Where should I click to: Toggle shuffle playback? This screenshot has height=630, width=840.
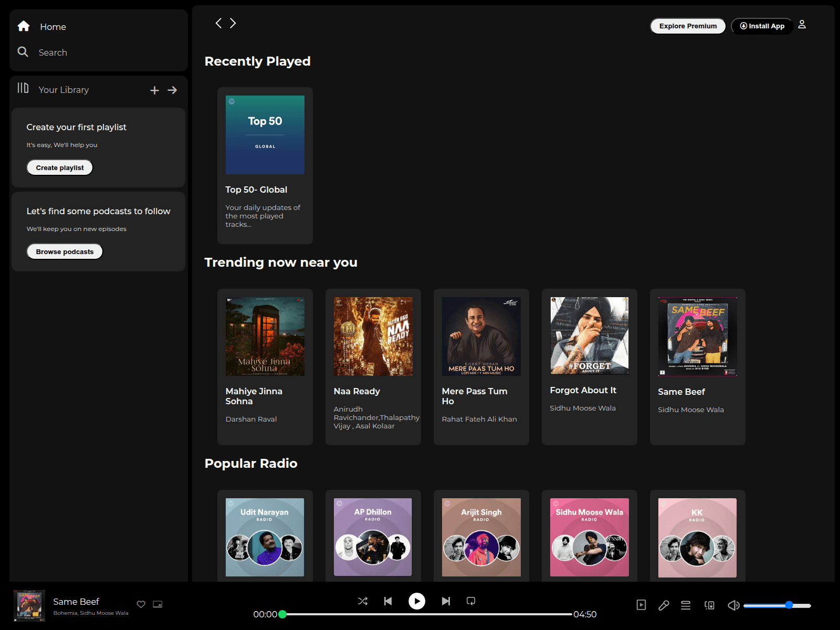363,601
